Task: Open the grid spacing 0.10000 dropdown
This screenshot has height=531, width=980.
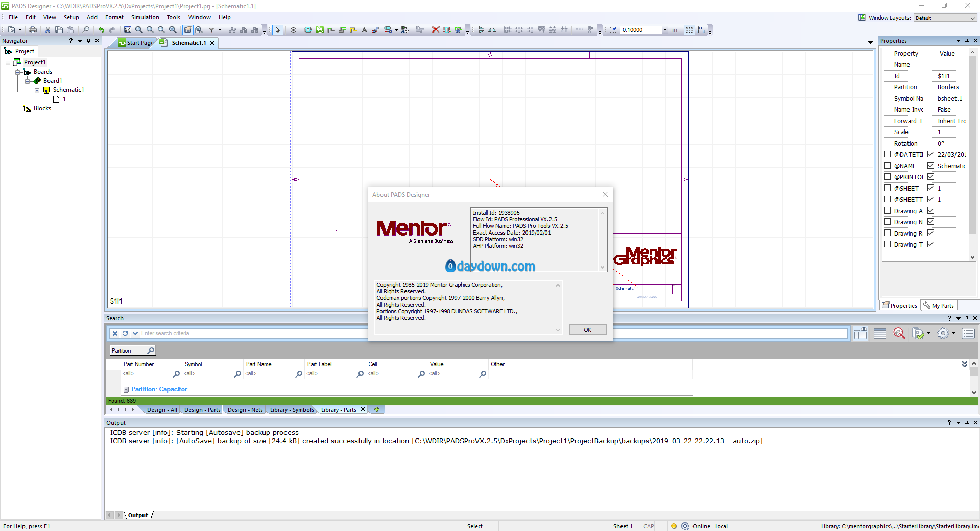Action: click(x=665, y=30)
